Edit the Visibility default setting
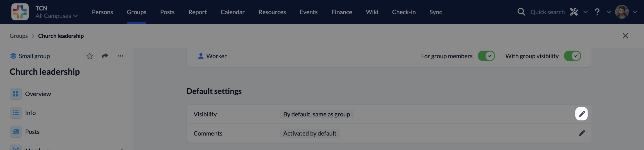This screenshot has width=644, height=150. [581, 114]
